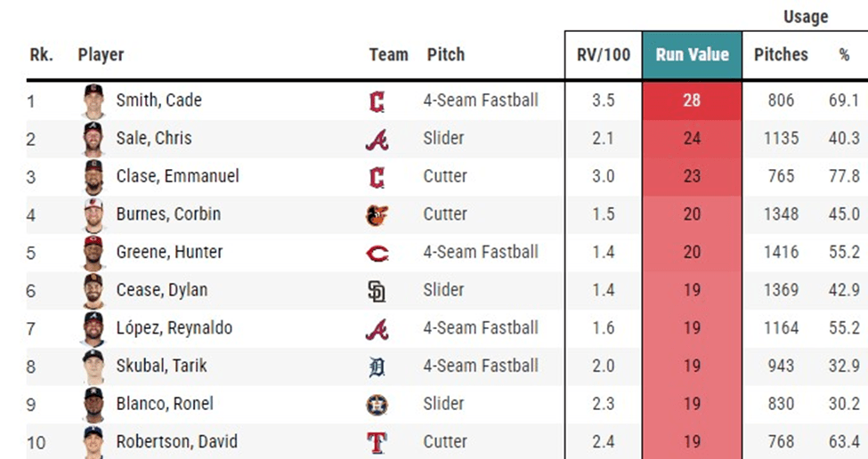Click the Baltimore Orioles logo in Burnes row
Viewport: 868px width, 459px height.
pos(377,215)
